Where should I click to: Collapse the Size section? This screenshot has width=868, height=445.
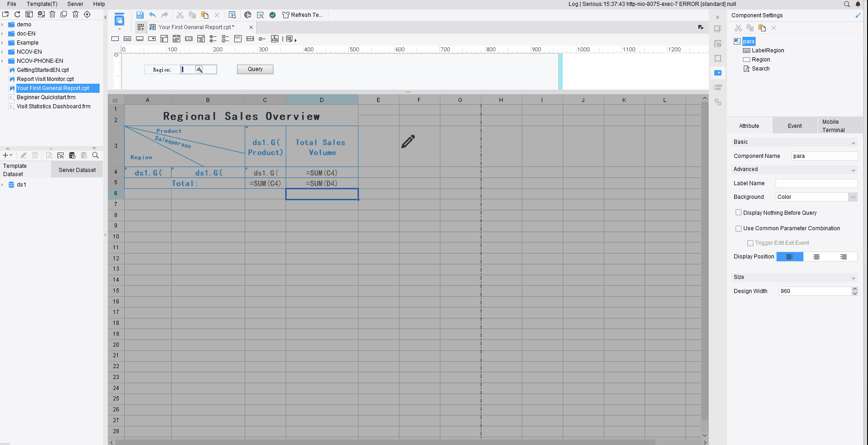853,278
